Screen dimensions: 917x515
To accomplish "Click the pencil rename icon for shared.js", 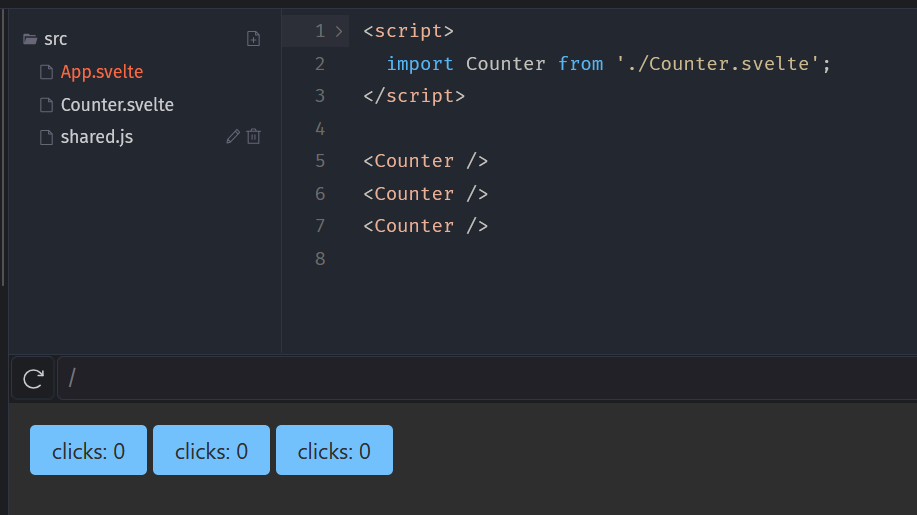I will coord(233,137).
